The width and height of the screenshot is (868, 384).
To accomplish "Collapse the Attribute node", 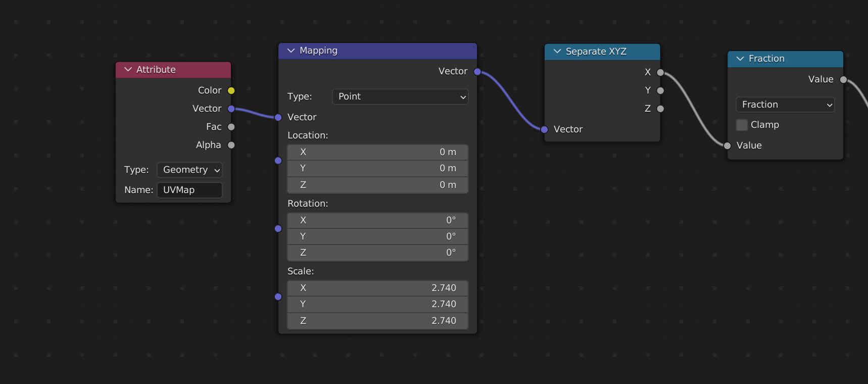I will (x=128, y=70).
